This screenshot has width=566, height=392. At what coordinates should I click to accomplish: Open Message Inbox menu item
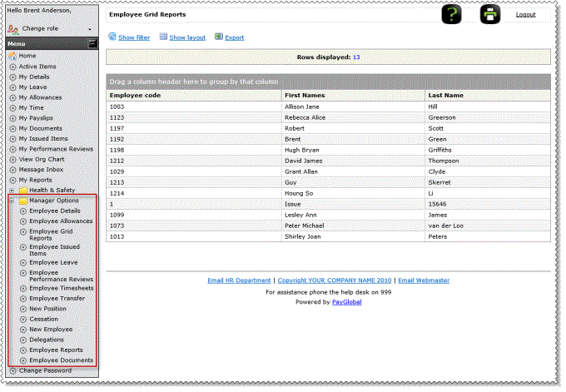[x=41, y=170]
